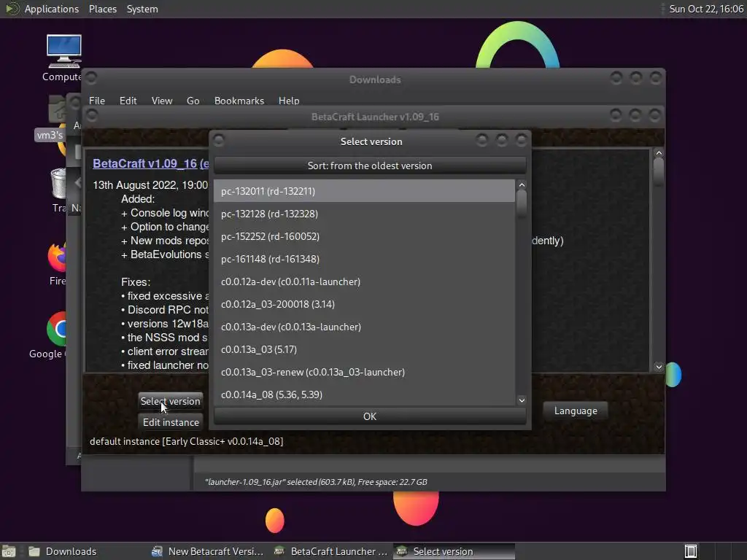Click the show desktop icon in taskbar
Screen dimensions: 747x560
(x=9, y=551)
